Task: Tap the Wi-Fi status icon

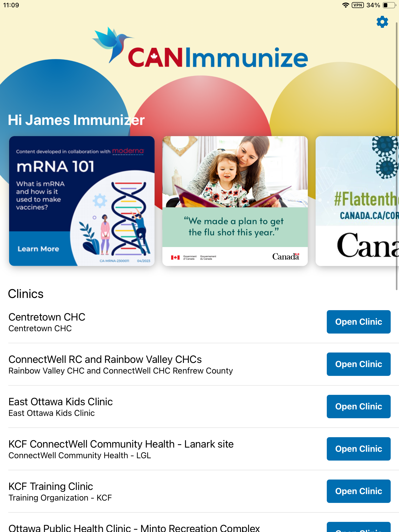Action: (345, 5)
